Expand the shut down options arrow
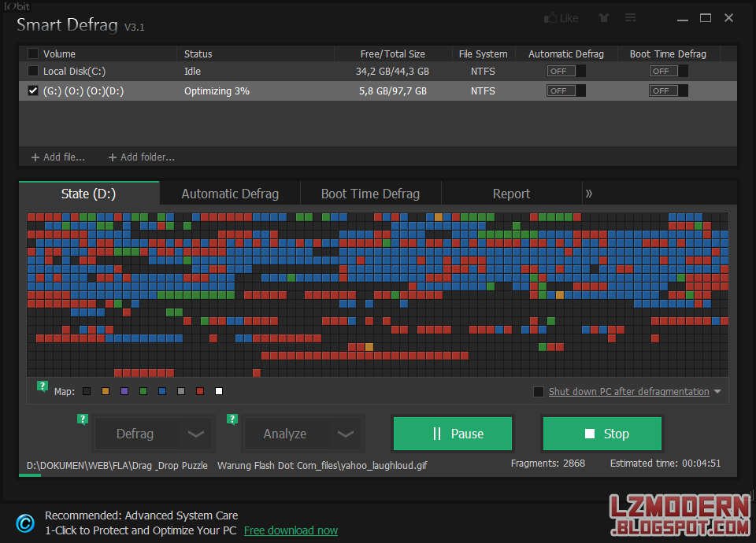The width and height of the screenshot is (756, 543). point(717,392)
